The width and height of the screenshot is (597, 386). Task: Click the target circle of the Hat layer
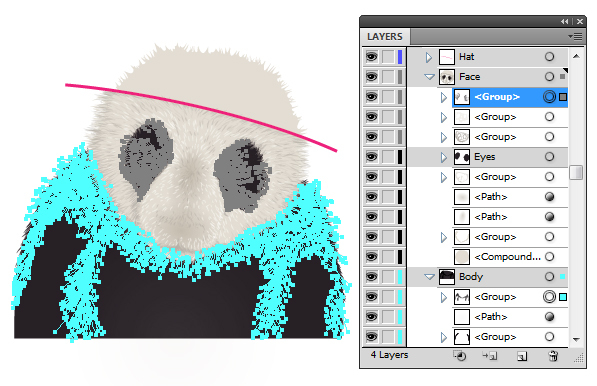click(x=549, y=57)
